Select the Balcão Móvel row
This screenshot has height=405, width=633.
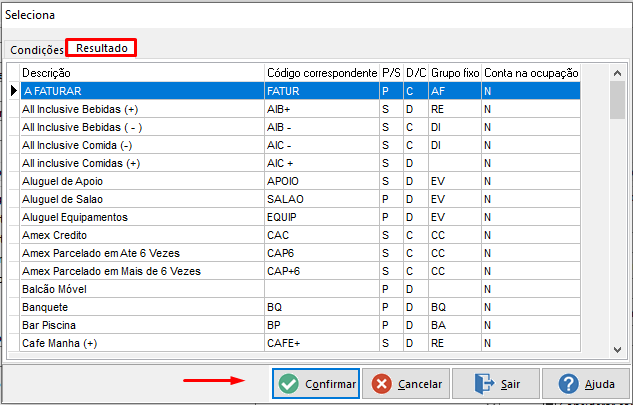(x=300, y=289)
